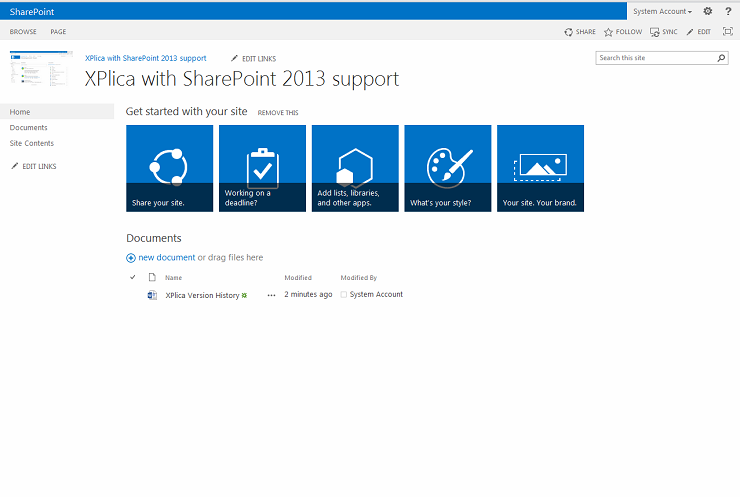Click the document type column icon
Image resolution: width=740 pixels, height=497 pixels.
pyautogui.click(x=152, y=277)
